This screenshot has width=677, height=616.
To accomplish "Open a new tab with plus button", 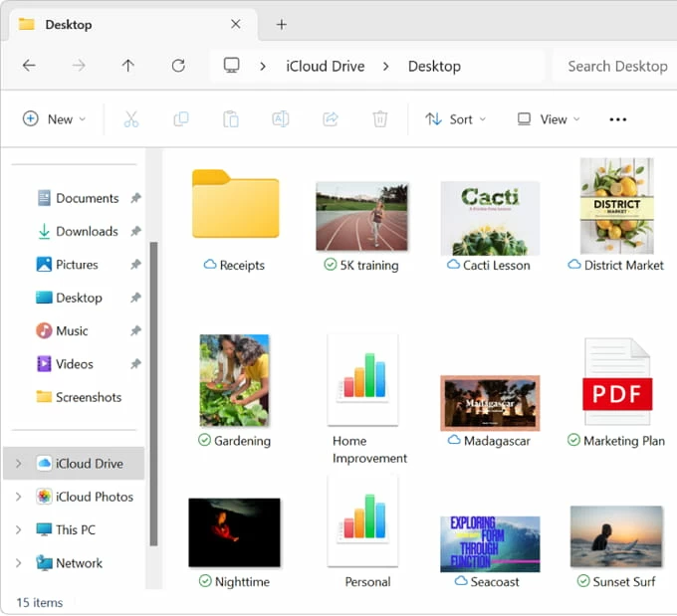I will click(x=282, y=24).
